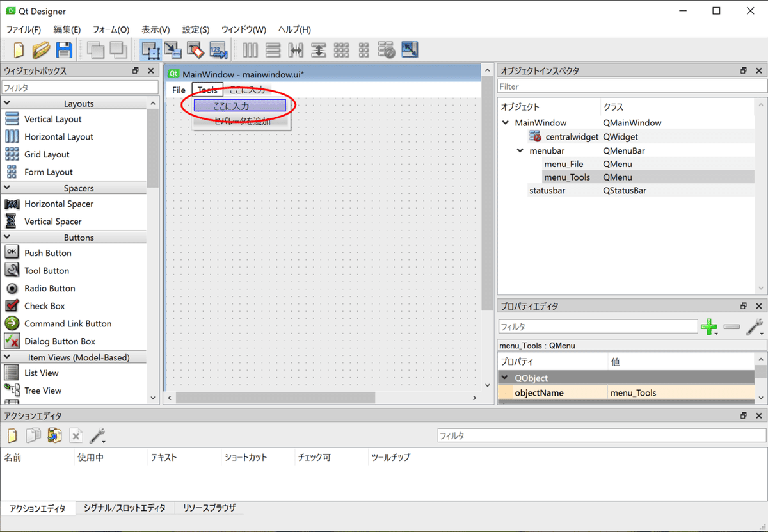Save the form with the floppy icon

pyautogui.click(x=64, y=49)
